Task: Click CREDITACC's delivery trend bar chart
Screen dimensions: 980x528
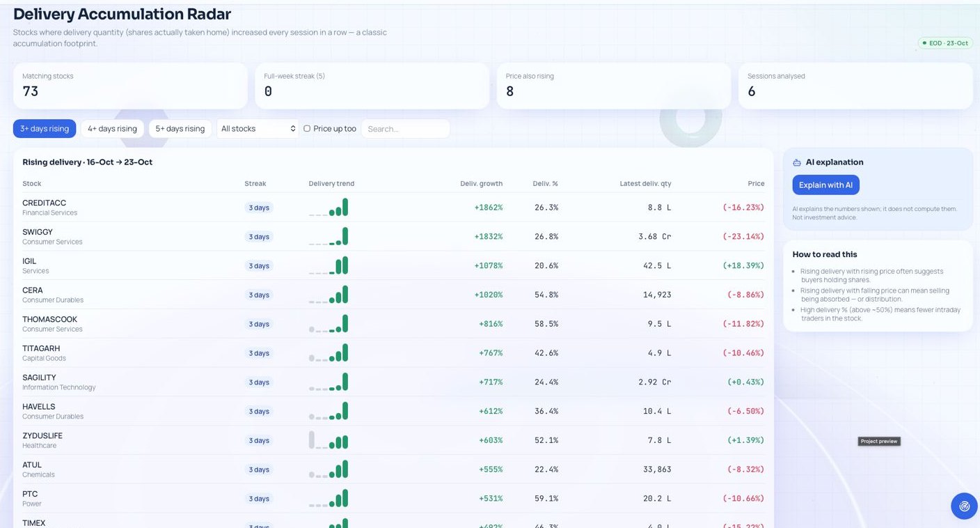Action: tap(329, 208)
